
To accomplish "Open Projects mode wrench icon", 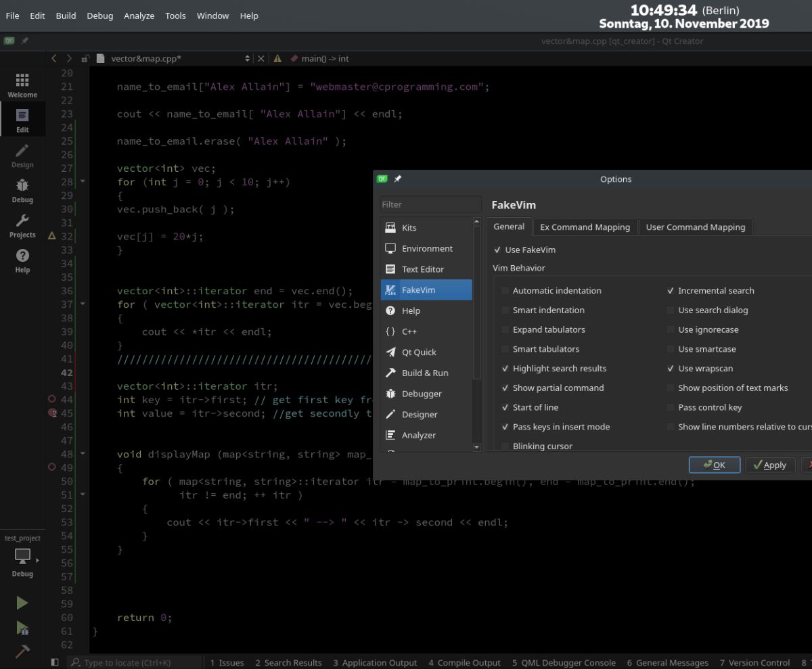I will tap(22, 226).
